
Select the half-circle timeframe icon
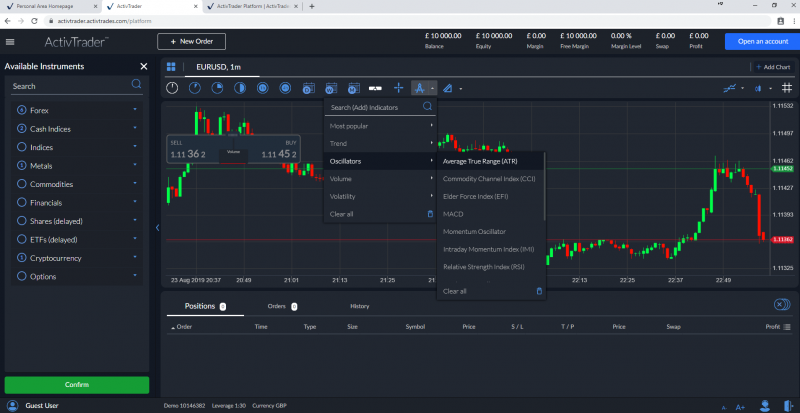coord(240,88)
